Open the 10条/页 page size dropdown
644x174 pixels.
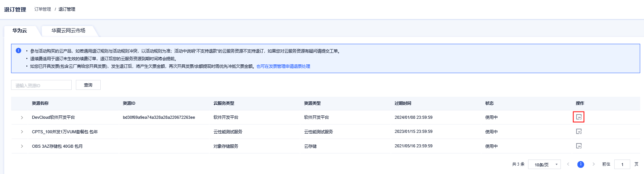544,164
